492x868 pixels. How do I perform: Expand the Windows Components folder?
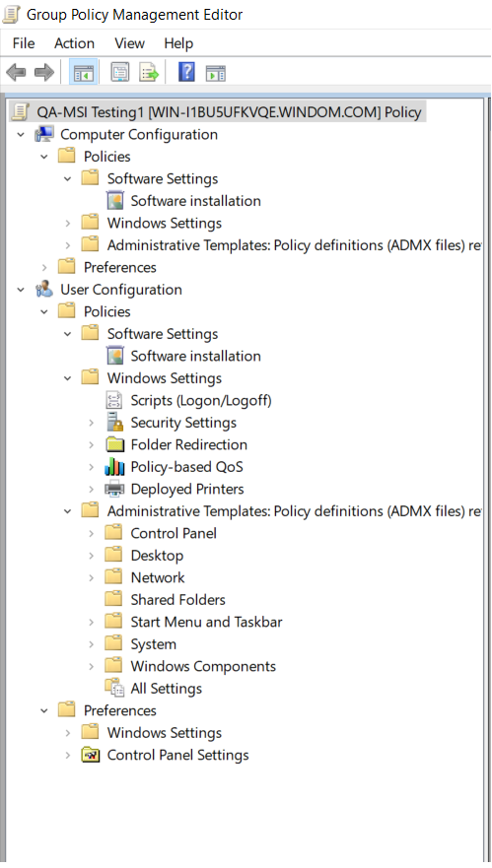tap(92, 666)
